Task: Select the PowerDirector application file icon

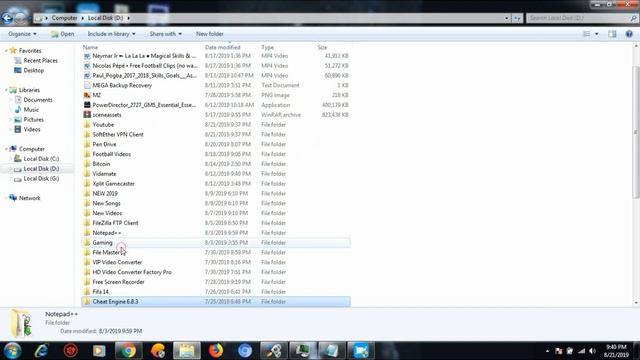Action: click(x=87, y=105)
